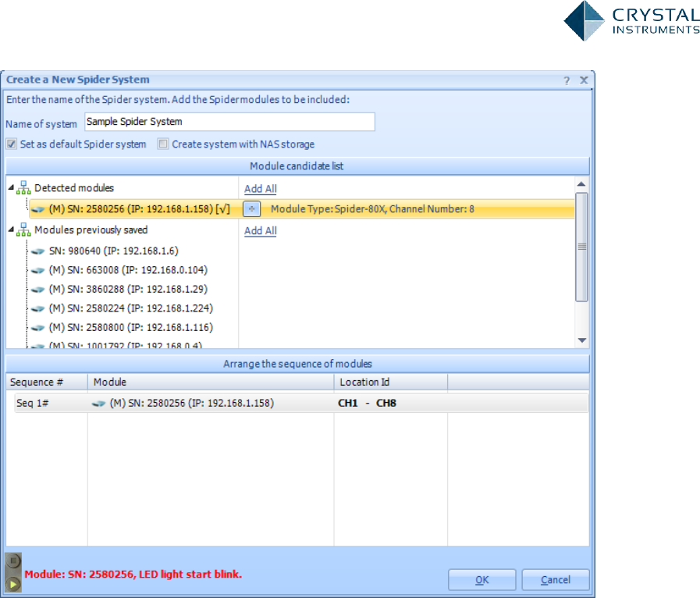Screen dimensions: 700x598
Task: Click the Detected modules label
Action: pyautogui.click(x=74, y=188)
